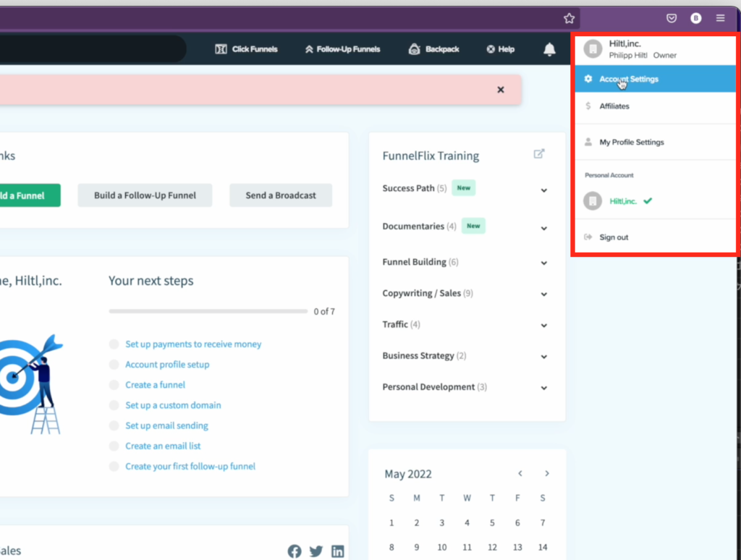Choose Affiliates in the account menu
Viewport: 741px width, 560px height.
point(655,106)
